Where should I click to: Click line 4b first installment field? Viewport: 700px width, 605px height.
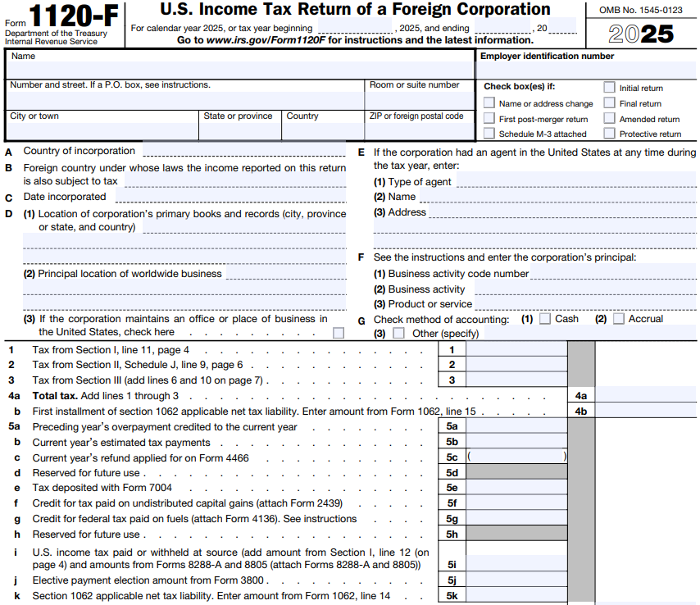(646, 410)
